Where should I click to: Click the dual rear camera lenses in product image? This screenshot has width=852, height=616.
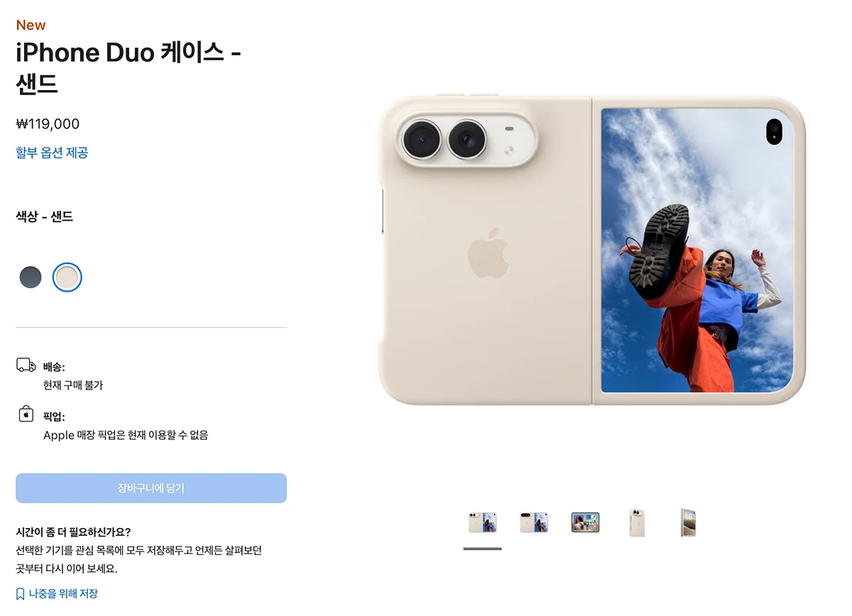(x=444, y=139)
